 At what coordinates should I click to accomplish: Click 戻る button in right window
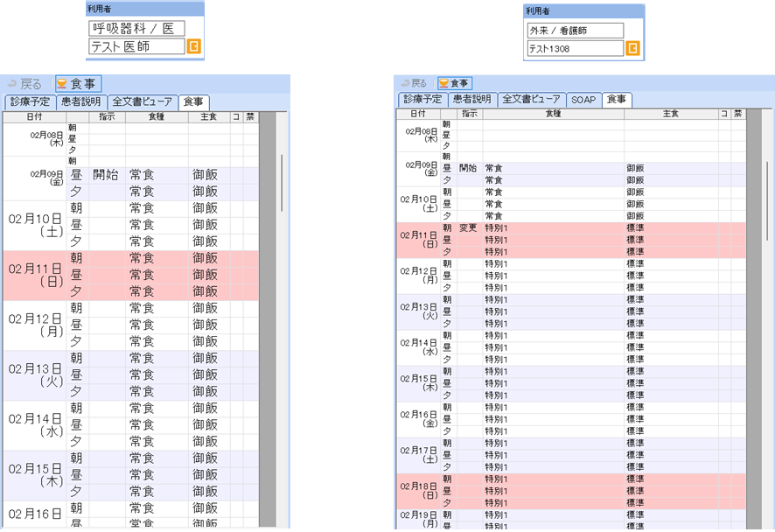(414, 83)
